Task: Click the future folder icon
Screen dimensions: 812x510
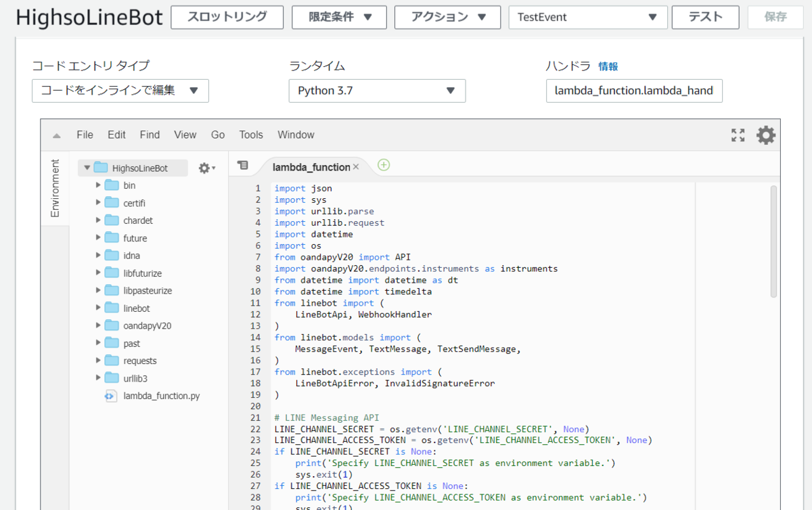Action: (x=112, y=238)
